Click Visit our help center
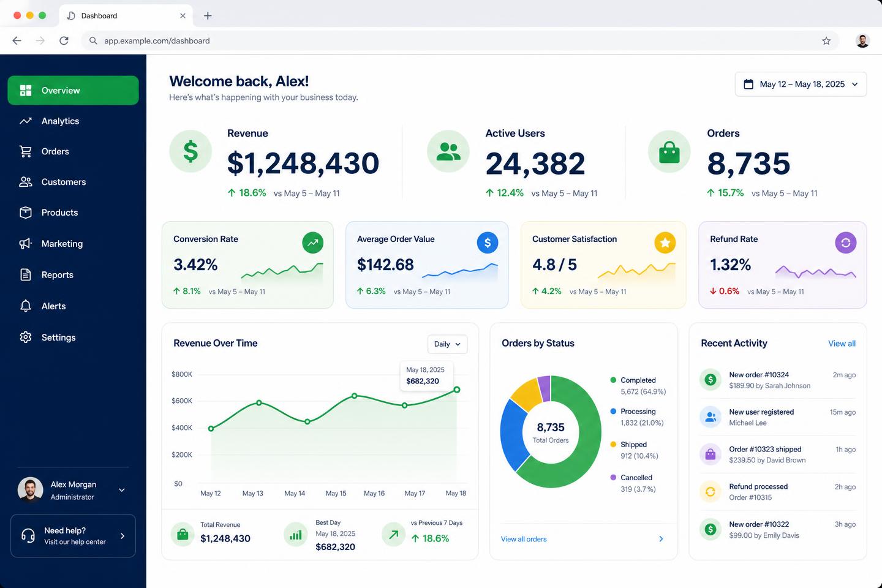 (75, 542)
